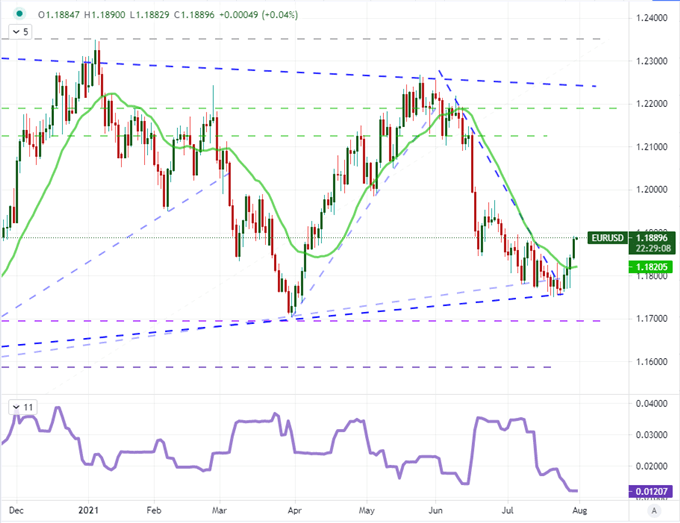
Task: Click the Mar date axis label
Action: (219, 510)
